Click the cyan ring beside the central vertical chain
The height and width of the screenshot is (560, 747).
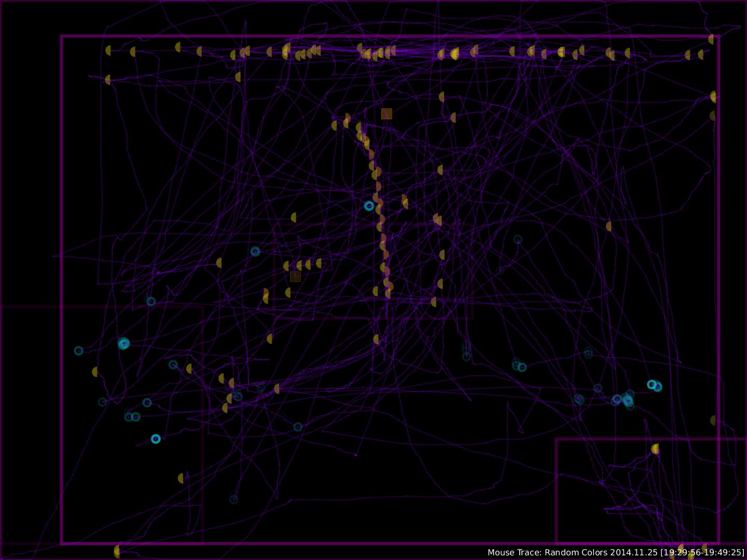369,206
